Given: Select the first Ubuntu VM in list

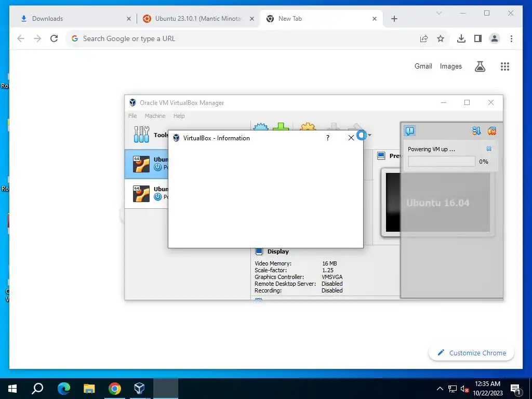Looking at the screenshot, I should pos(147,164).
